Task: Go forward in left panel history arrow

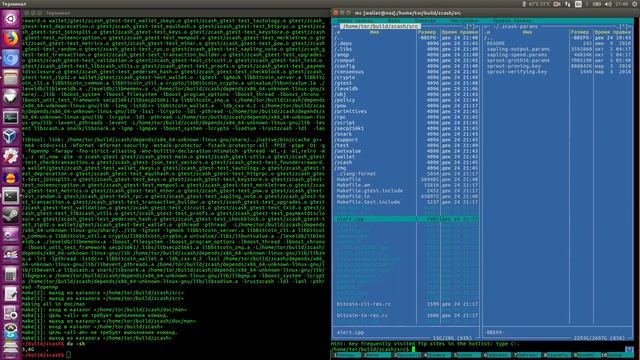Action: (476, 27)
